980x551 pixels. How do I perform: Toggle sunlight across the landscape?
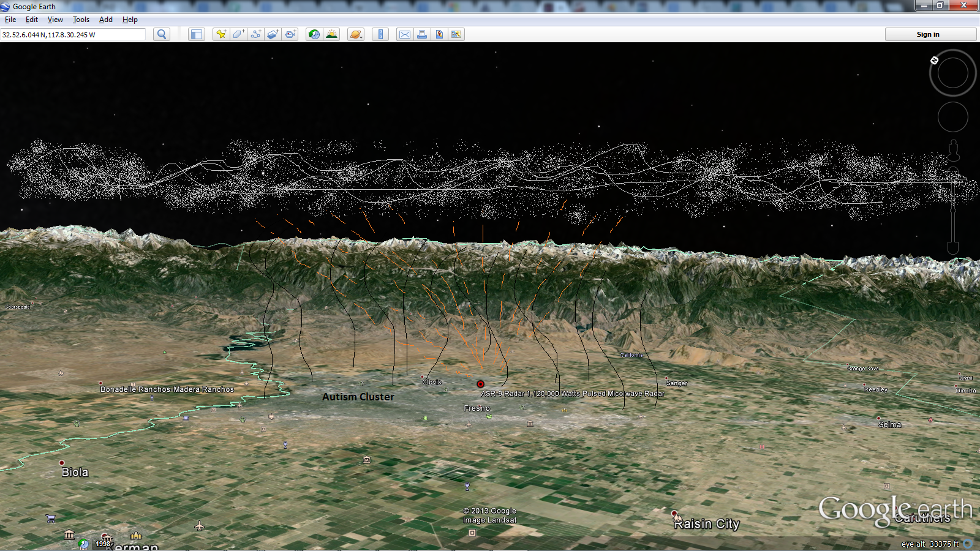331,34
